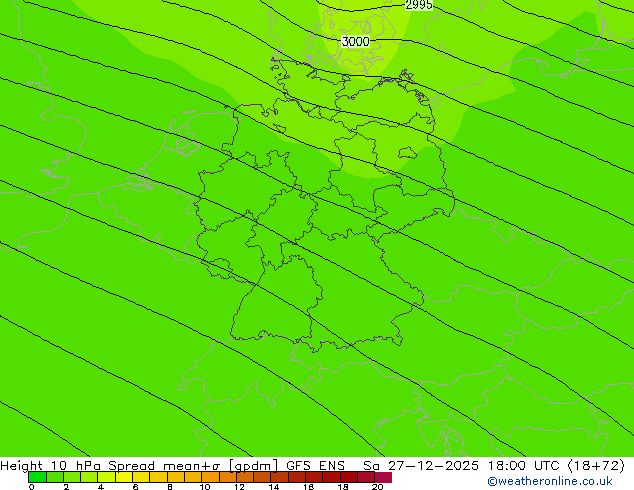Pick the magenta swatch at the legend's end
Image resolution: width=634 pixels, height=490 pixels.
pyautogui.click(x=383, y=477)
